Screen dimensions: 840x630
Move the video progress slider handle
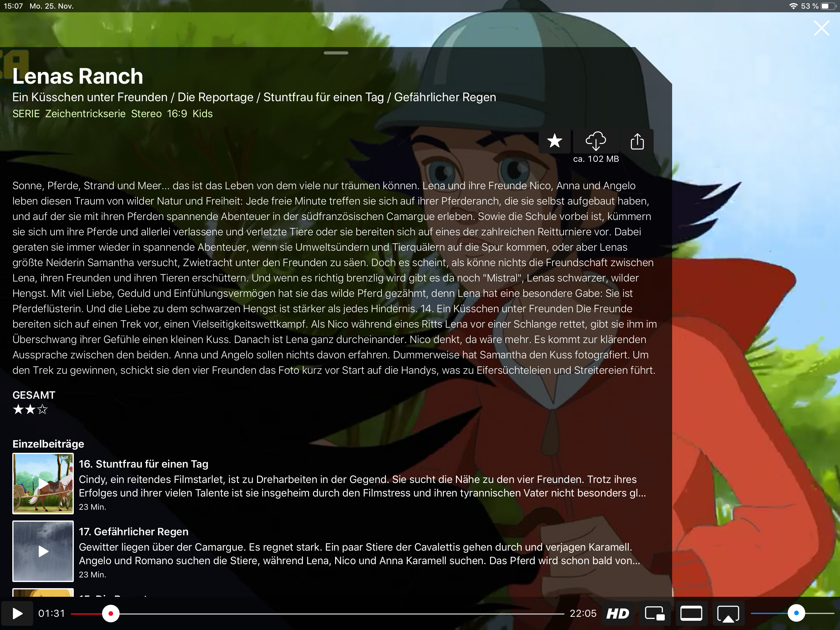click(110, 614)
